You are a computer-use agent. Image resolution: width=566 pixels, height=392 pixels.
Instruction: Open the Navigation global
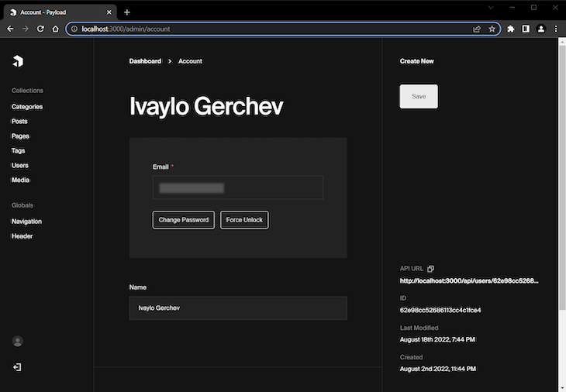[26, 222]
